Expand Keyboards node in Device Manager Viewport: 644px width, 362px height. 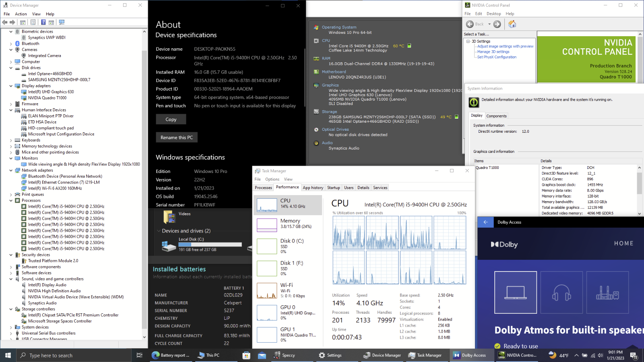pos(11,140)
